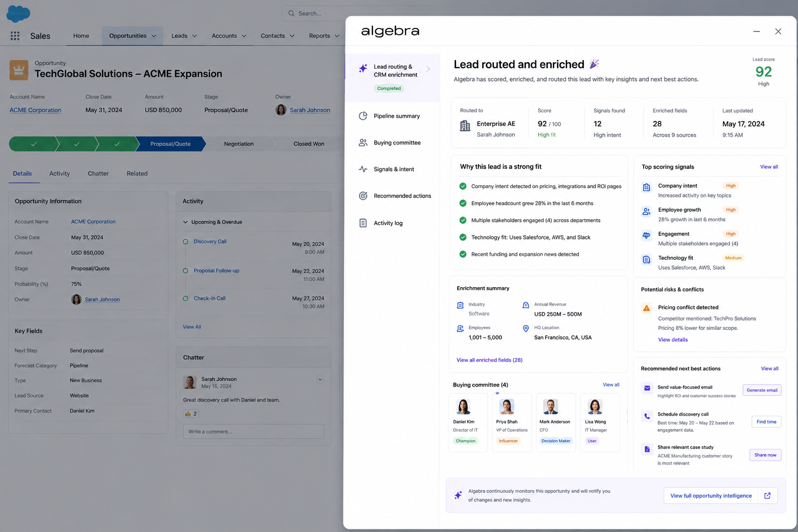Image resolution: width=798 pixels, height=532 pixels.
Task: Click the HQ Location pin icon
Action: click(525, 328)
